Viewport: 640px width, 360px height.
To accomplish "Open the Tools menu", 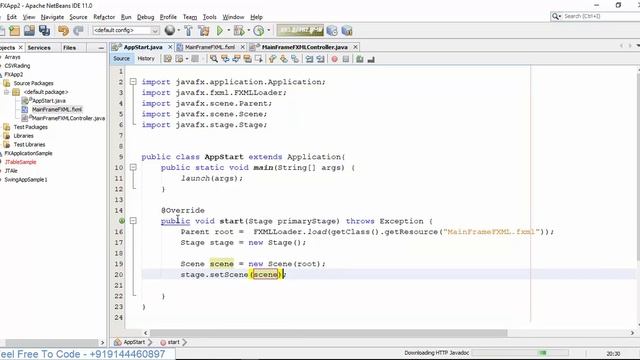I will [x=209, y=17].
